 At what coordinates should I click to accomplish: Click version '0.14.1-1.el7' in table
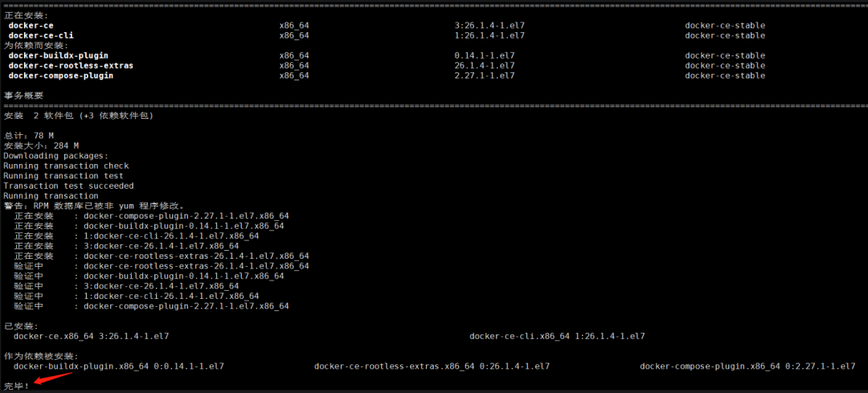click(485, 55)
